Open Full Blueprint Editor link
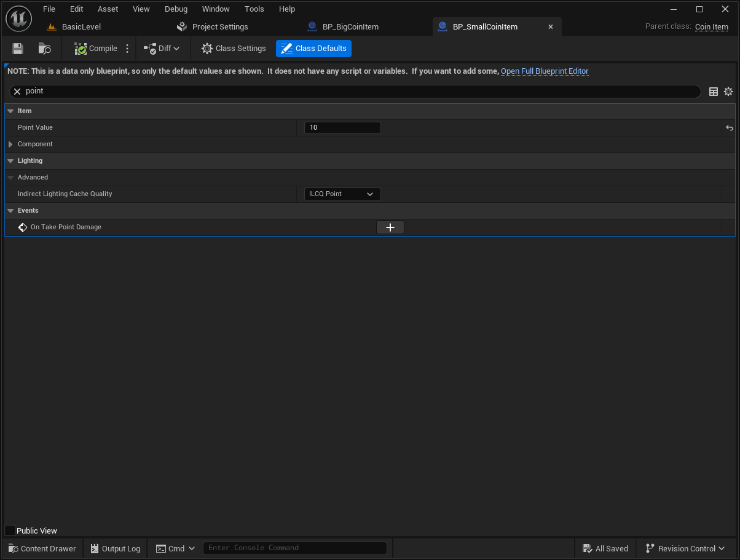This screenshot has height=560, width=740. (x=545, y=71)
